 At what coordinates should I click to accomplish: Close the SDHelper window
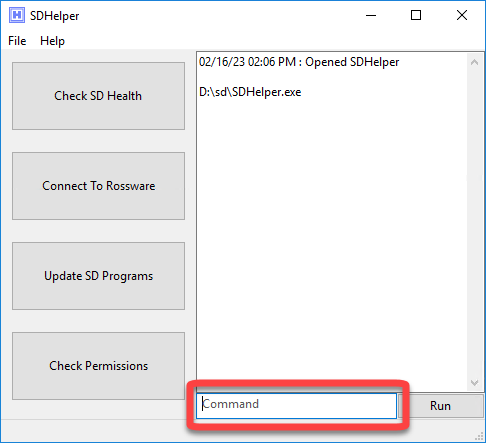(462, 15)
